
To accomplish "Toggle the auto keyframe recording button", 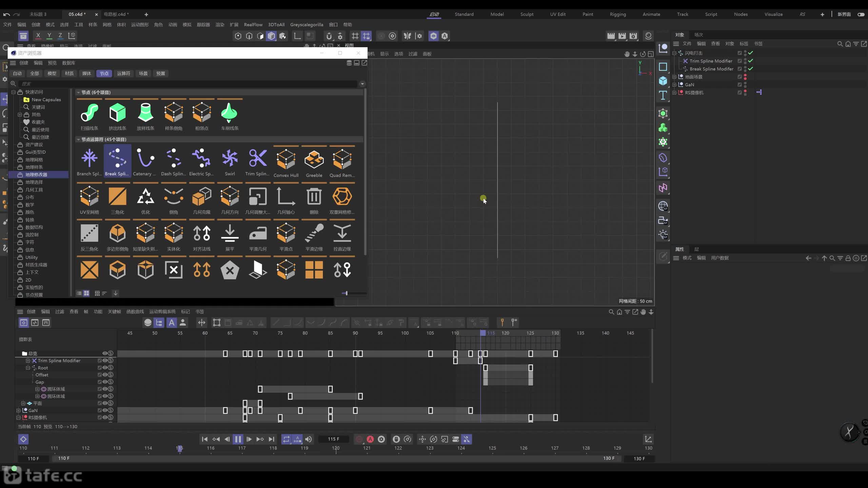I will pyautogui.click(x=370, y=439).
